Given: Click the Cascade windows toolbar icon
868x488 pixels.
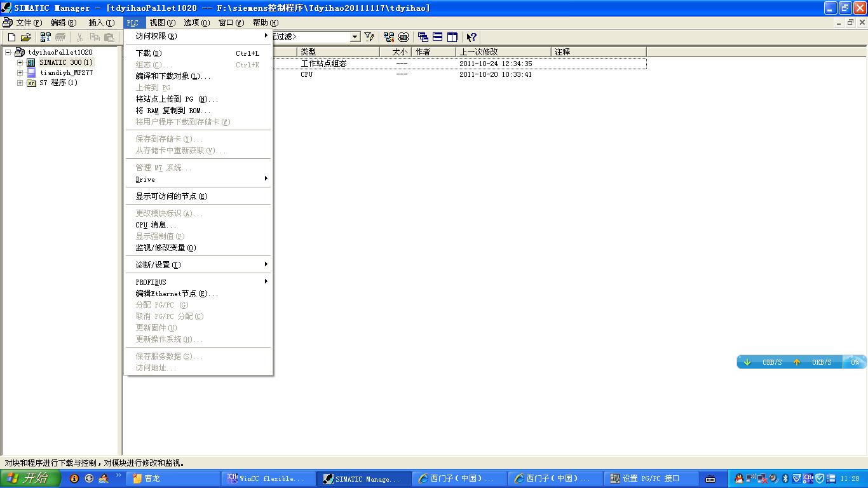Looking at the screenshot, I should [423, 37].
